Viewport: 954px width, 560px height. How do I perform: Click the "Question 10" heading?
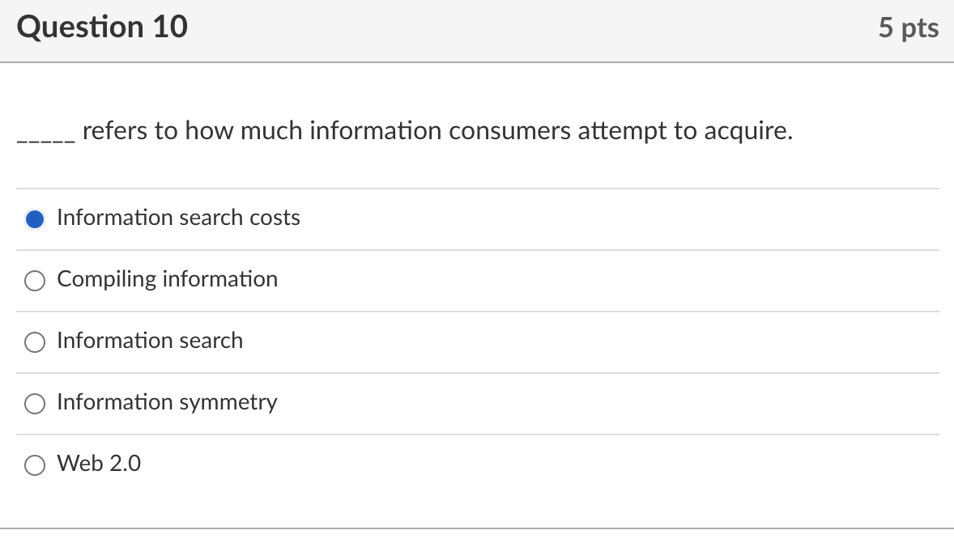click(102, 28)
